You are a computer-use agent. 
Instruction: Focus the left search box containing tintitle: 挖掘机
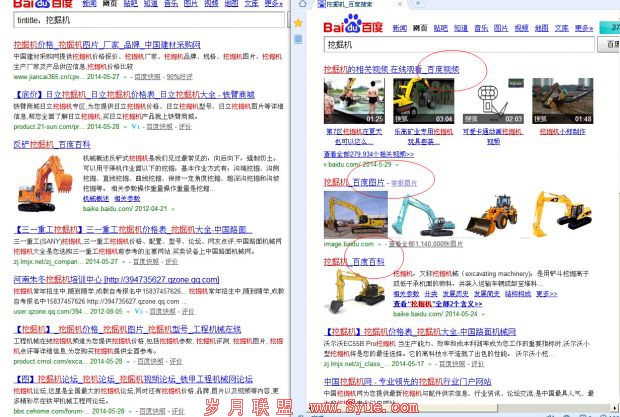pos(149,20)
